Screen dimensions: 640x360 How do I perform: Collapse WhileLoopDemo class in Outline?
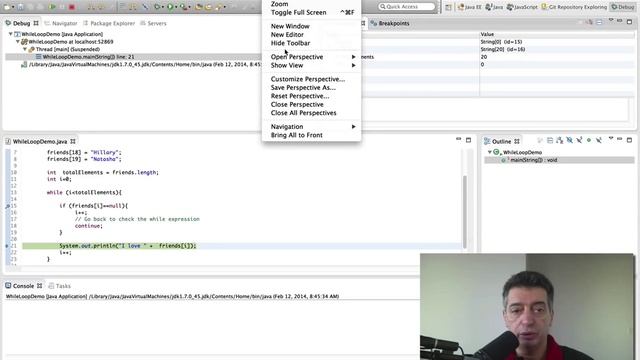pyautogui.click(x=489, y=152)
